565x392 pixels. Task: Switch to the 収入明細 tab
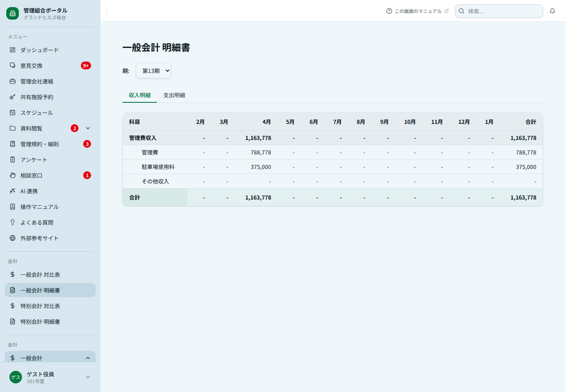[140, 95]
